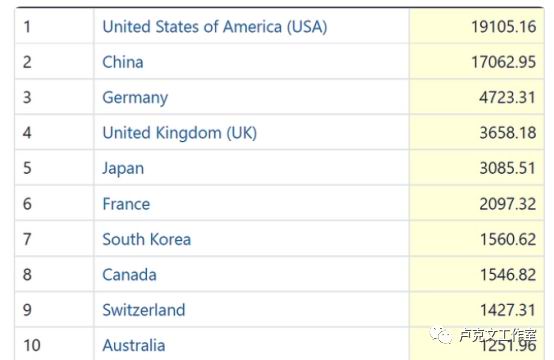Open the Germany country link

(135, 98)
